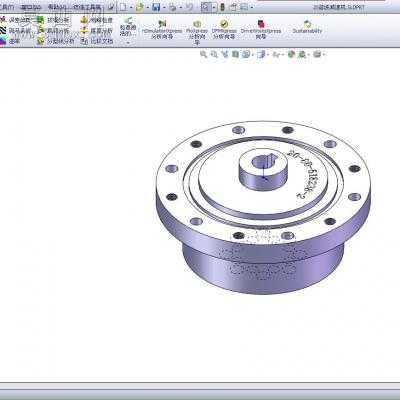Return to Previous View
This screenshot has width=400, height=400.
225,54
